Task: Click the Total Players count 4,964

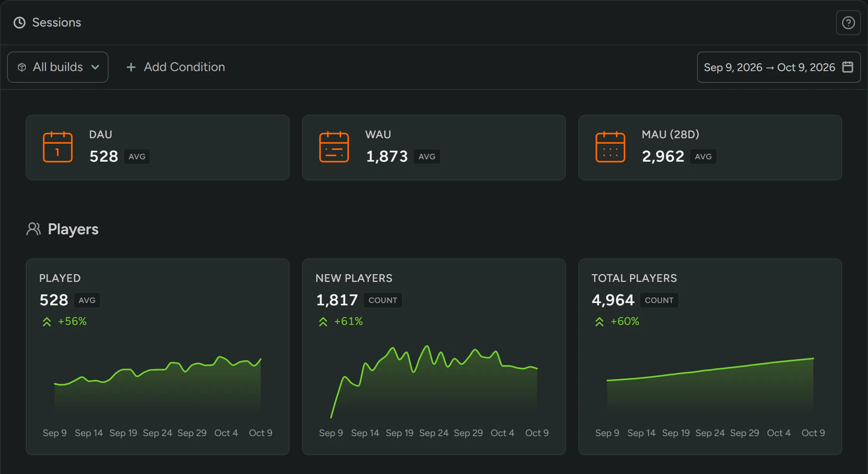Action: point(613,300)
